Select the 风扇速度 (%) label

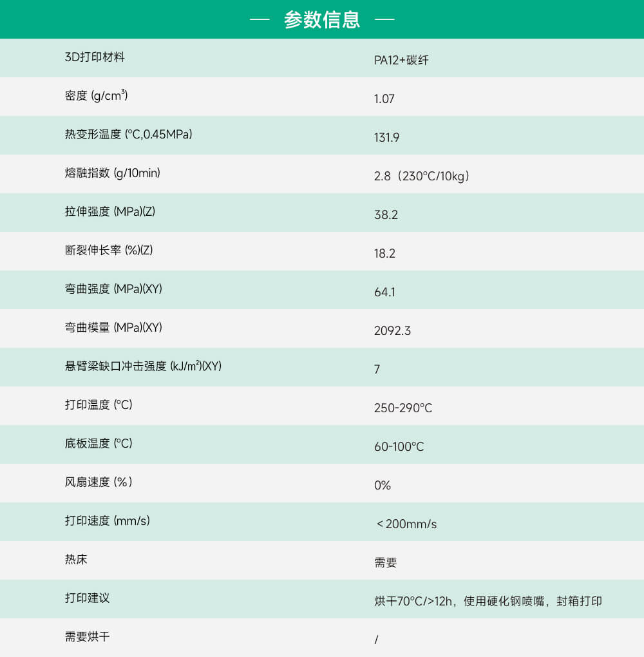99,482
